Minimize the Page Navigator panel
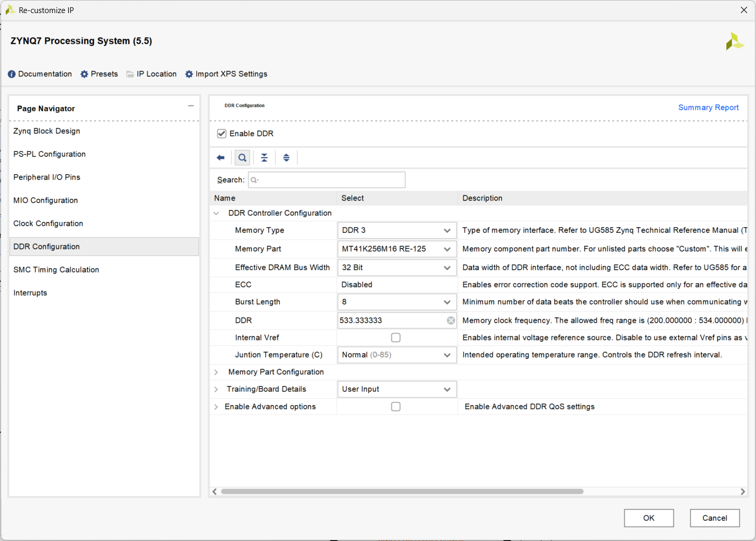 click(x=191, y=106)
